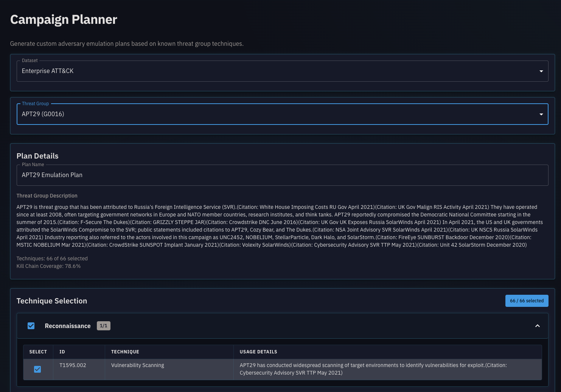Collapse the Reconnaissance section chevron
Image resolution: width=561 pixels, height=392 pixels.
coord(537,326)
